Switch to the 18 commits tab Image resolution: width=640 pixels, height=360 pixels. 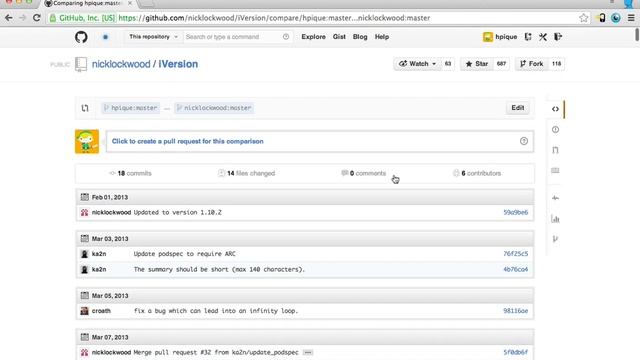click(131, 173)
